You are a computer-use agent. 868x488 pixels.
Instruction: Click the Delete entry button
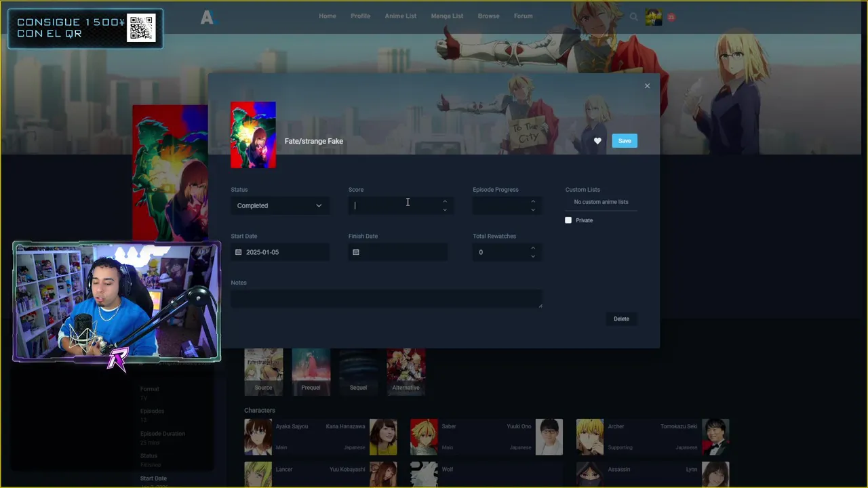pyautogui.click(x=621, y=319)
